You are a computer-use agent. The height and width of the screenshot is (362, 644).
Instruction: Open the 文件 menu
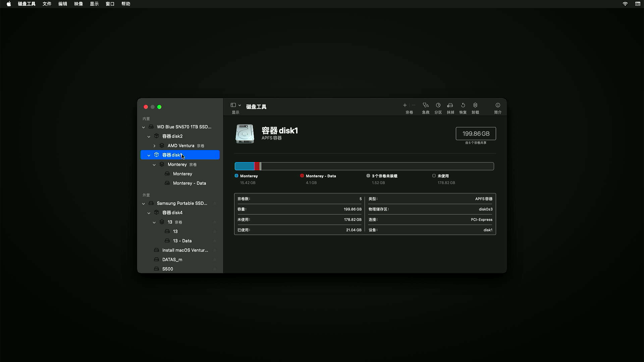(x=47, y=4)
